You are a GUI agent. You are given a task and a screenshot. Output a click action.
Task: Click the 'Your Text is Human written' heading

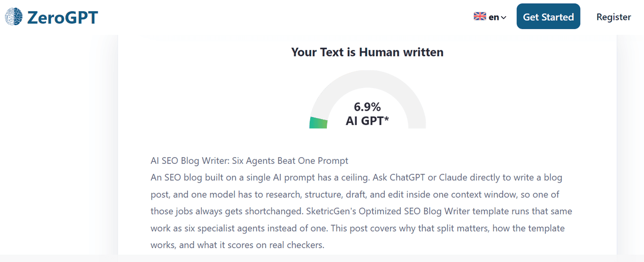(367, 52)
